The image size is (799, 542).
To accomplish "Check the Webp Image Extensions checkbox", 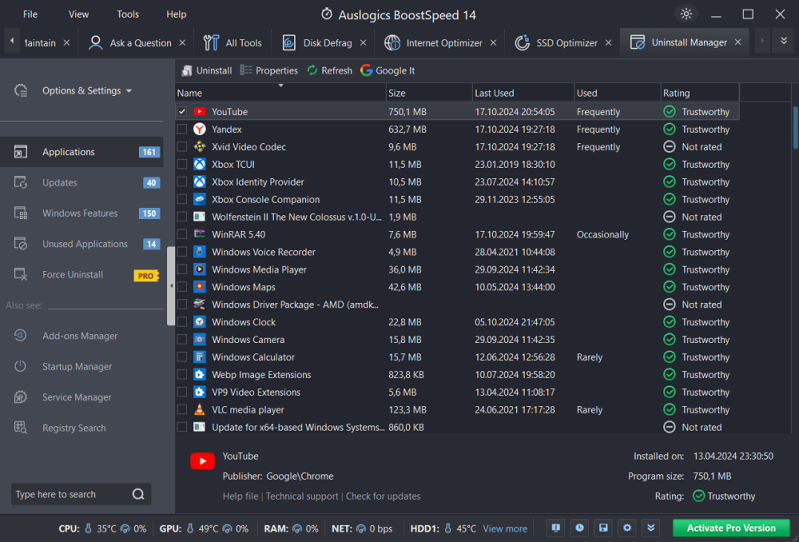I will coord(182,374).
